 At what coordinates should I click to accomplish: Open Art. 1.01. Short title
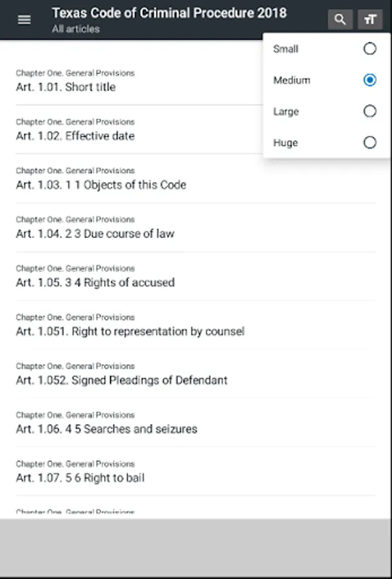tap(66, 87)
